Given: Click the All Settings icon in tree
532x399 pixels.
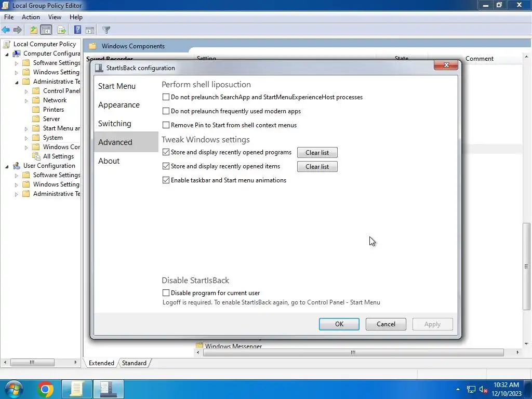Looking at the screenshot, I should click(36, 156).
